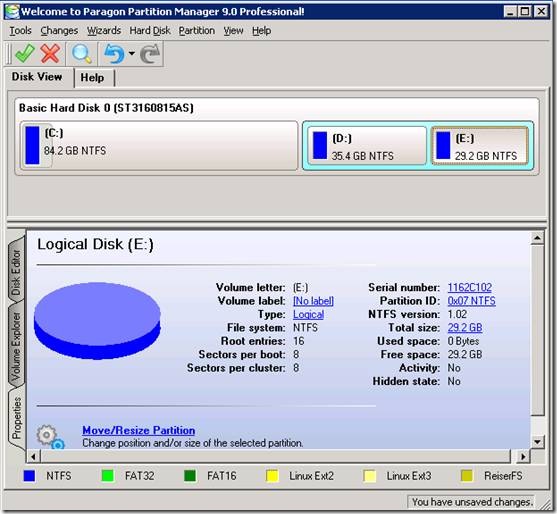Click the Logical type link
557x514 pixels.
pos(308,314)
